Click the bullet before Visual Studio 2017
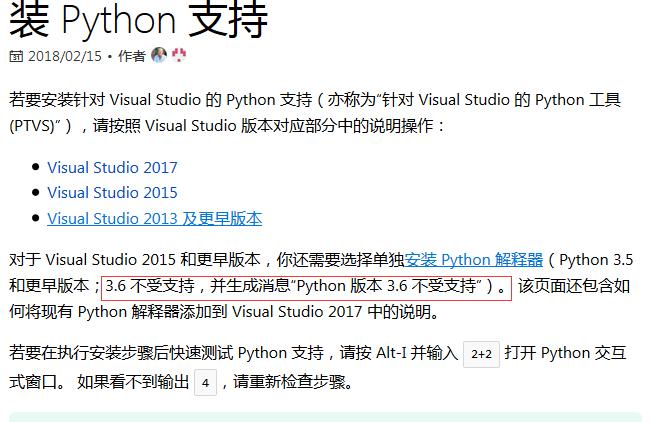Screen dimensions: 665x422 click(37, 168)
